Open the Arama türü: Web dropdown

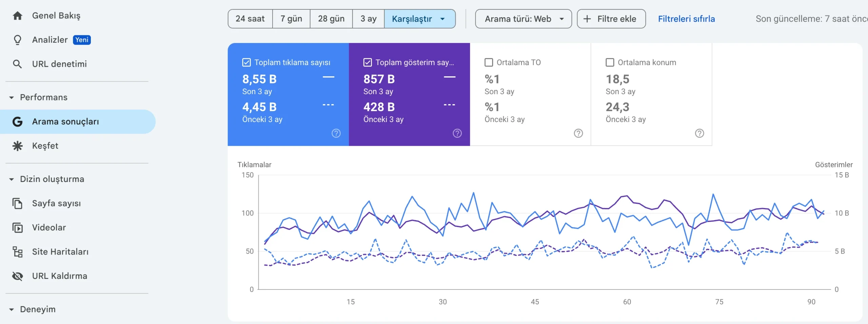[523, 19]
